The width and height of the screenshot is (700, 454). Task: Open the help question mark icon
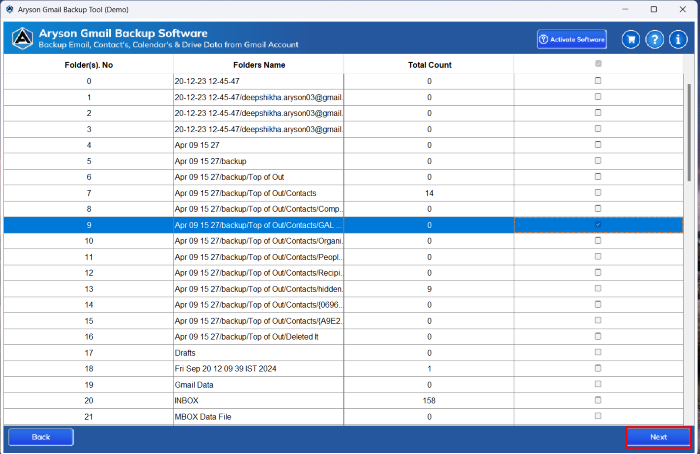click(654, 39)
